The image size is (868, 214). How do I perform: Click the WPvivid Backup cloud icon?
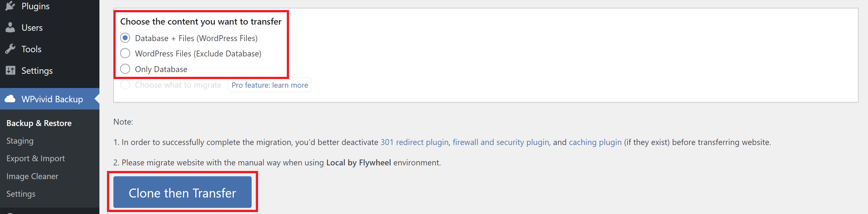coord(10,99)
